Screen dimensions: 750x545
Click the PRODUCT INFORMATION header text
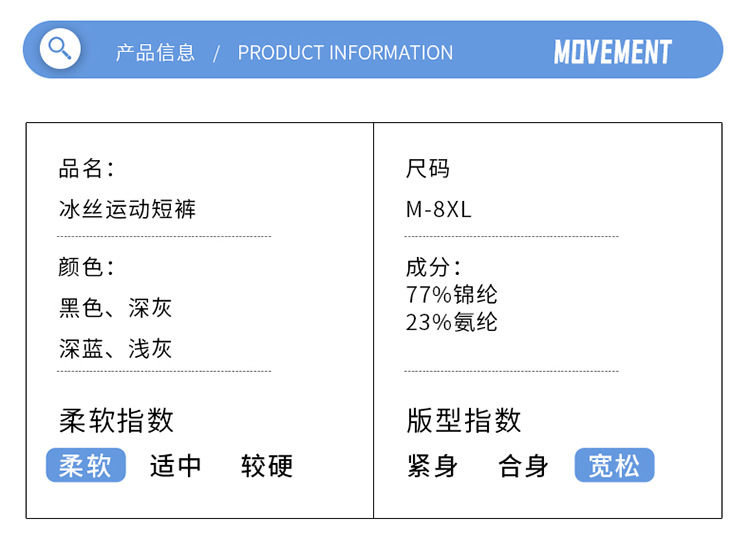point(345,53)
